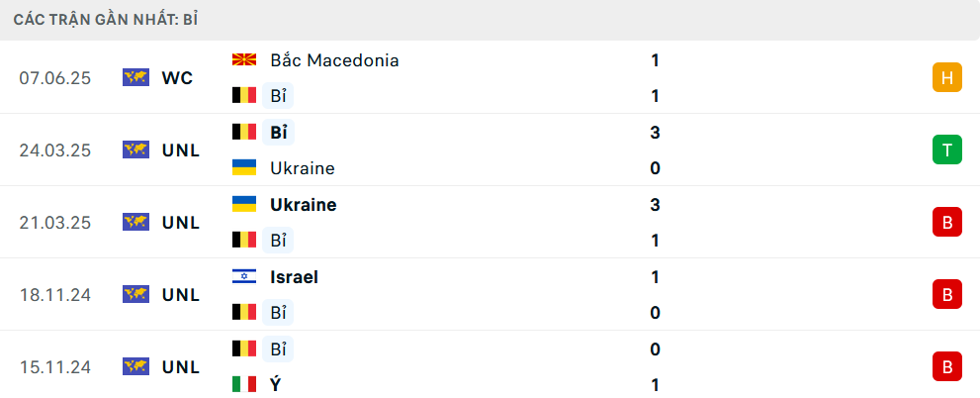Viewport: 980px width, 398px height.
Task: Click the red B badge for 15.11.24
Action: click(947, 366)
